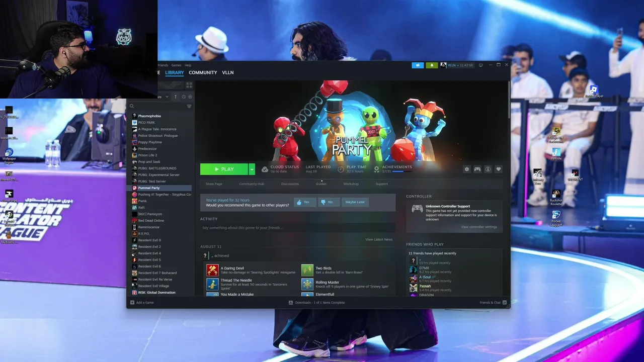Click Add a Game plus icon
This screenshot has height=362, width=644.
click(132, 303)
